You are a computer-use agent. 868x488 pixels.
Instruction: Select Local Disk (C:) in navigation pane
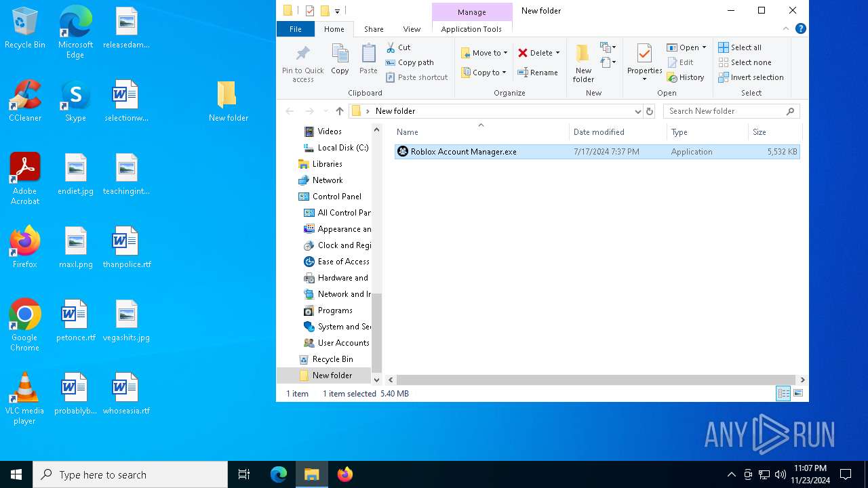click(336, 148)
